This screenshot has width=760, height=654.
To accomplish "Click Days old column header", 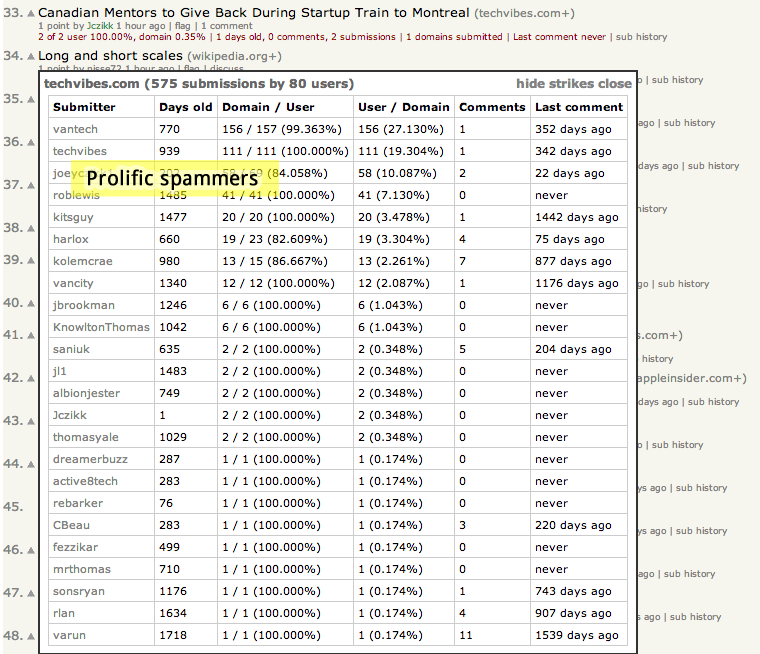I will (x=186, y=107).
